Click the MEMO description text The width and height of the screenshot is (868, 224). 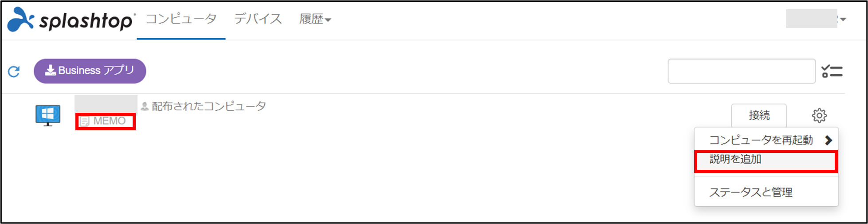110,121
